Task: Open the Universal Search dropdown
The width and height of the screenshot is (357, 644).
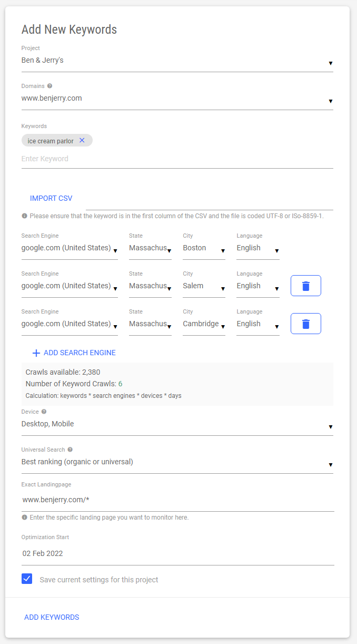Action: point(177,463)
